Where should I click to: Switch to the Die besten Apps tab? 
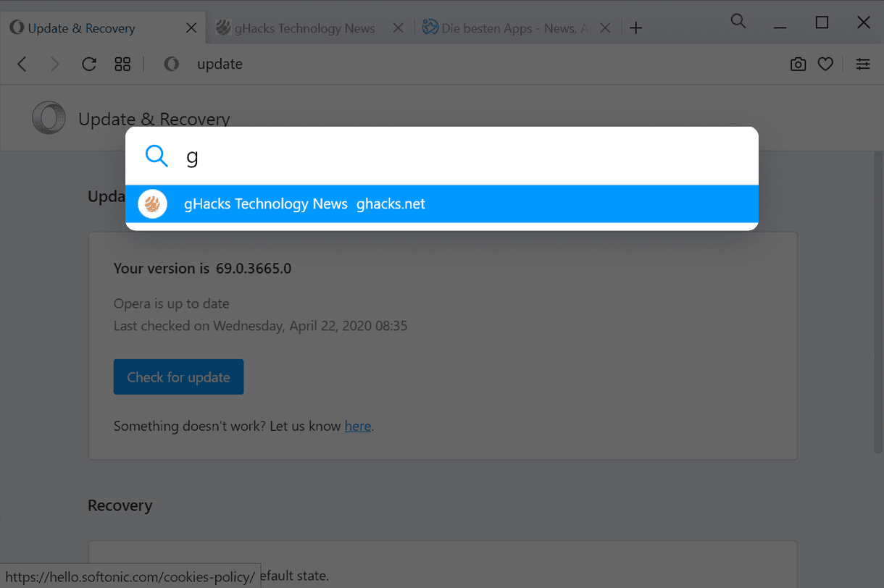click(517, 28)
